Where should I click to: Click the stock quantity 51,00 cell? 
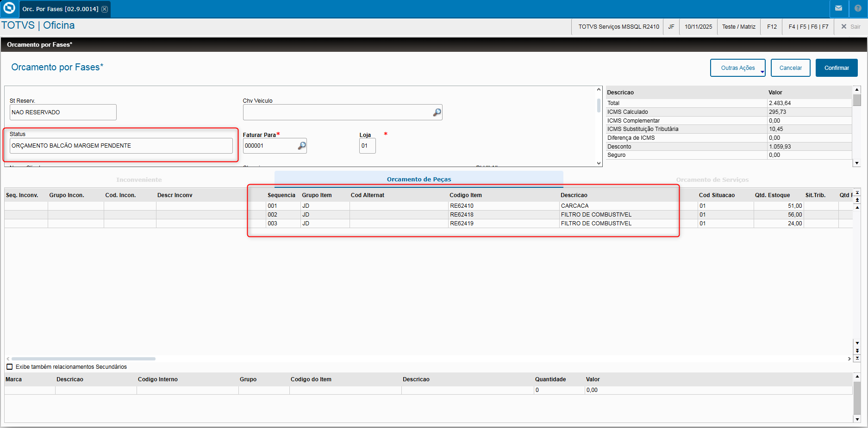tap(779, 206)
